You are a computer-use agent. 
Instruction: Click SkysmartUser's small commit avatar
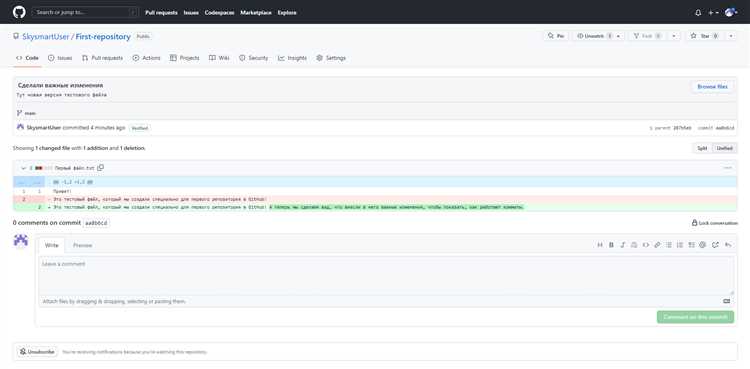(x=20, y=127)
